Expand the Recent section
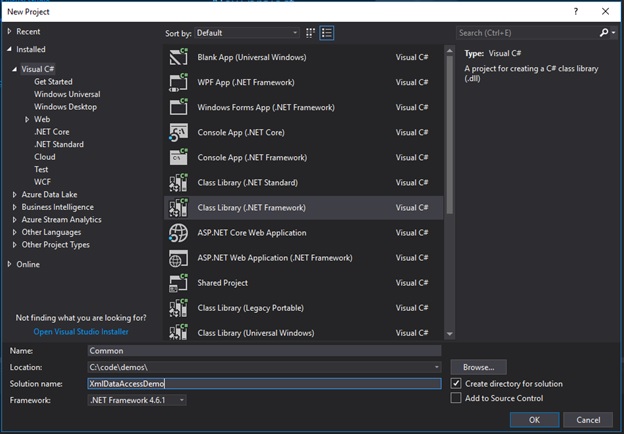 [x=10, y=31]
